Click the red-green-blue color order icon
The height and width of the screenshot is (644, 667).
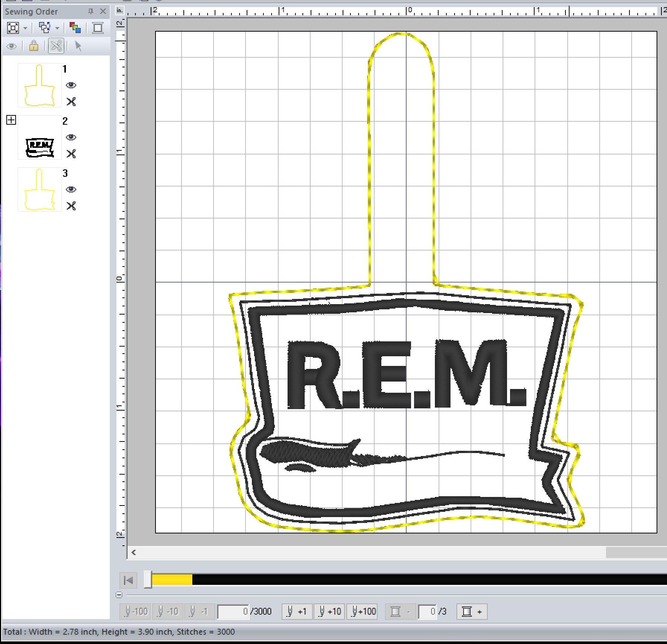(75, 28)
